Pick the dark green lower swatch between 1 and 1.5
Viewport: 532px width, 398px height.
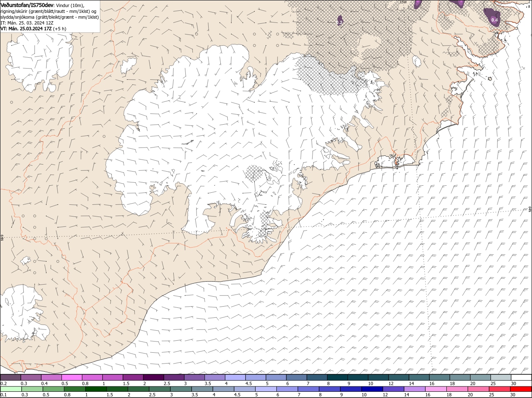(96, 389)
